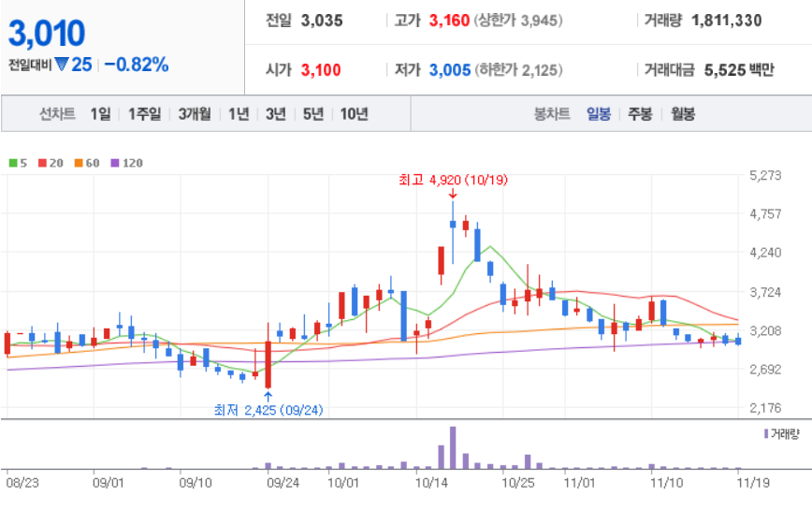
Task: Click the 거래량 value 1,811,330
Action: [727, 21]
